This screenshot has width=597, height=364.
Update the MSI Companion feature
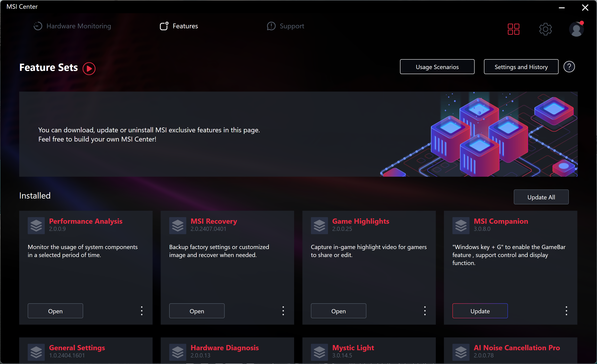(x=480, y=311)
